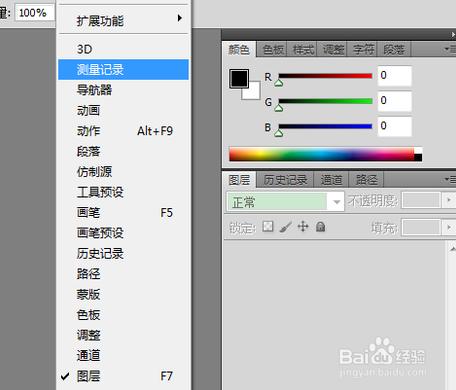456x390 pixels.
Task: Open the 不透明度 slider arrow
Action: click(449, 200)
